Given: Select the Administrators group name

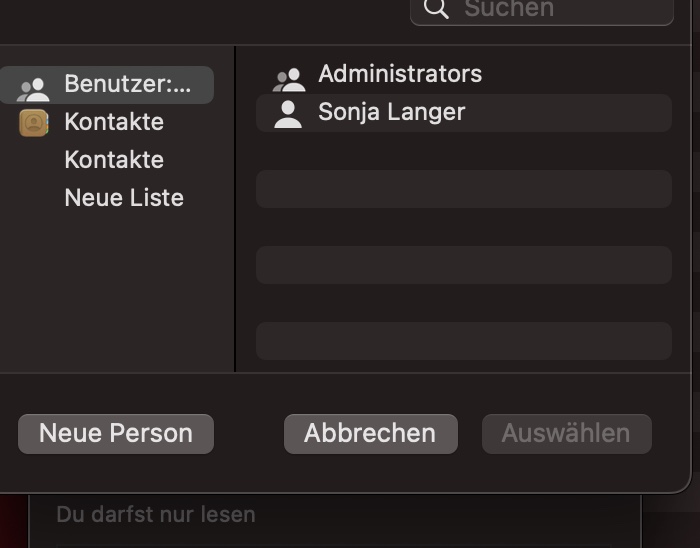Looking at the screenshot, I should click(x=400, y=74).
